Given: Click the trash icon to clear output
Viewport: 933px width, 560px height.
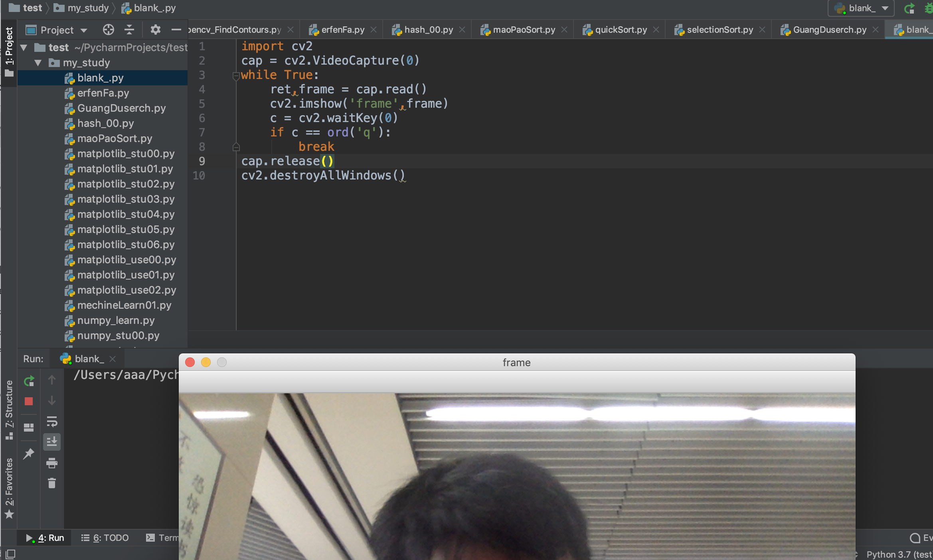Looking at the screenshot, I should pos(52,483).
